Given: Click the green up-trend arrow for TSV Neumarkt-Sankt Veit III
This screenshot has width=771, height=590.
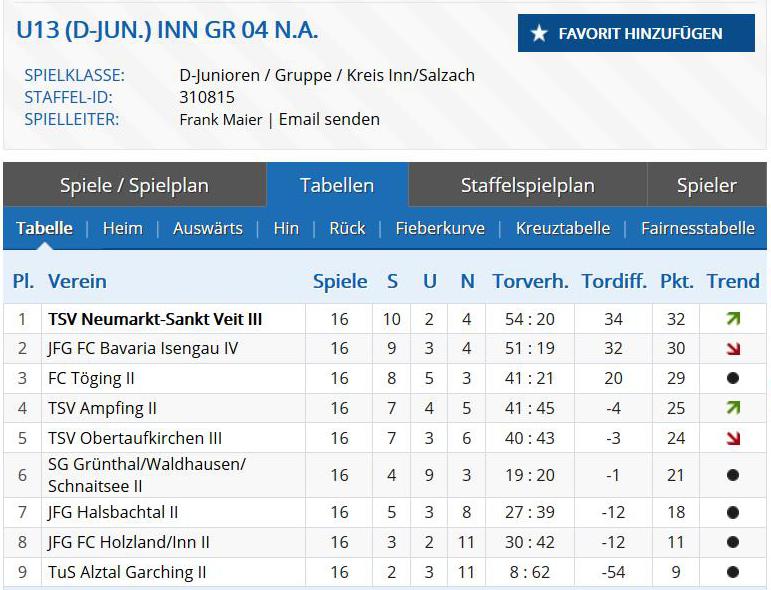Looking at the screenshot, I should [x=733, y=319].
